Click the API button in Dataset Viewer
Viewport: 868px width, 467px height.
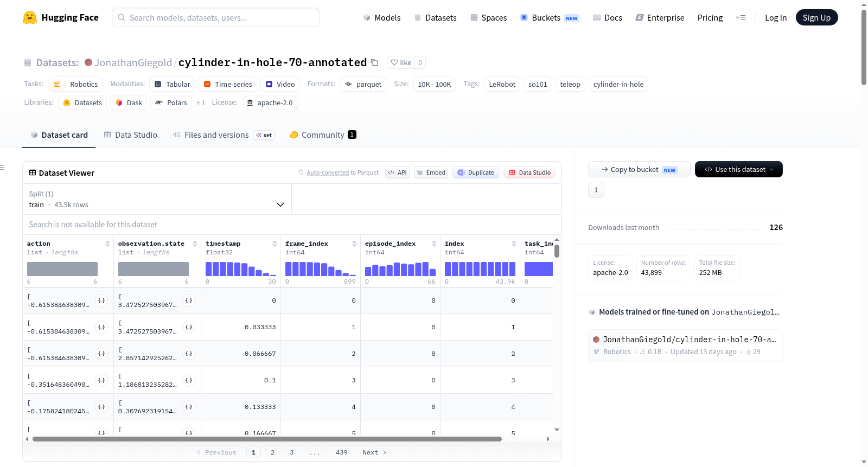click(397, 172)
